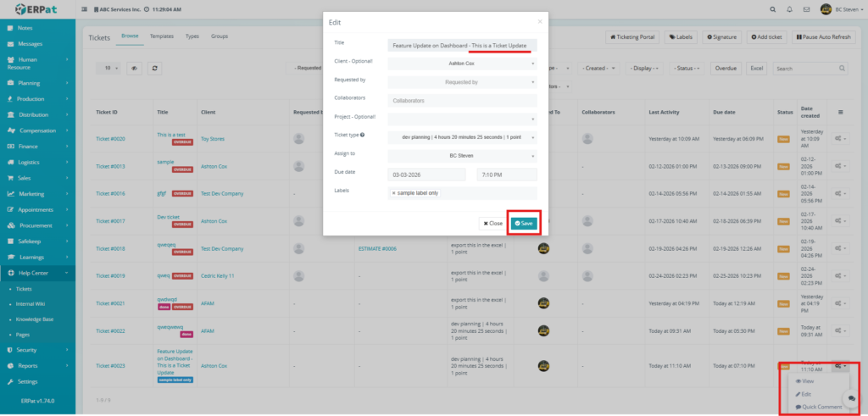
Task: Toggle the eye column visibility button
Action: [x=134, y=68]
